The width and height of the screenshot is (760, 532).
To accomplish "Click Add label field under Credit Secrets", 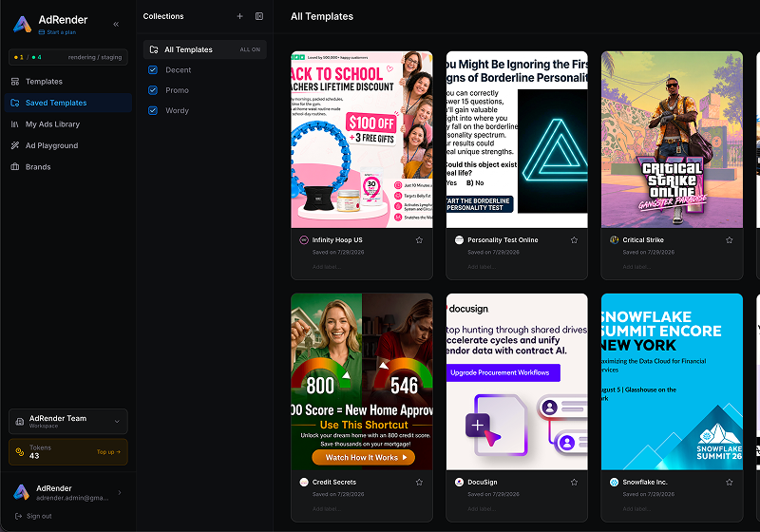I will coord(326,509).
